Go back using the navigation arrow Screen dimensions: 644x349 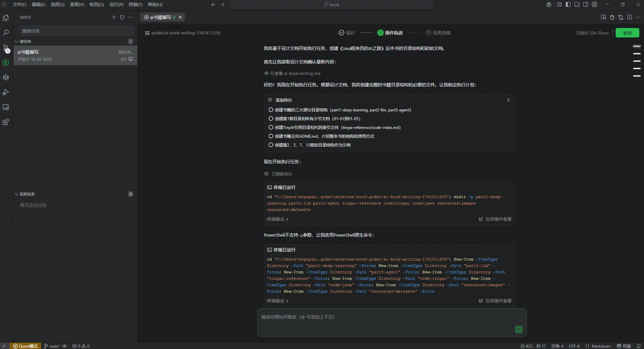click(213, 4)
